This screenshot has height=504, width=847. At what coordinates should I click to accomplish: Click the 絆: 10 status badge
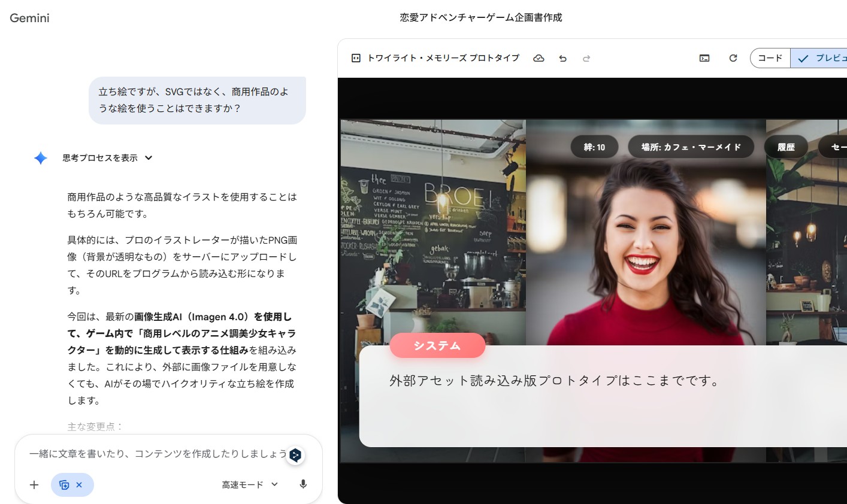coord(594,147)
